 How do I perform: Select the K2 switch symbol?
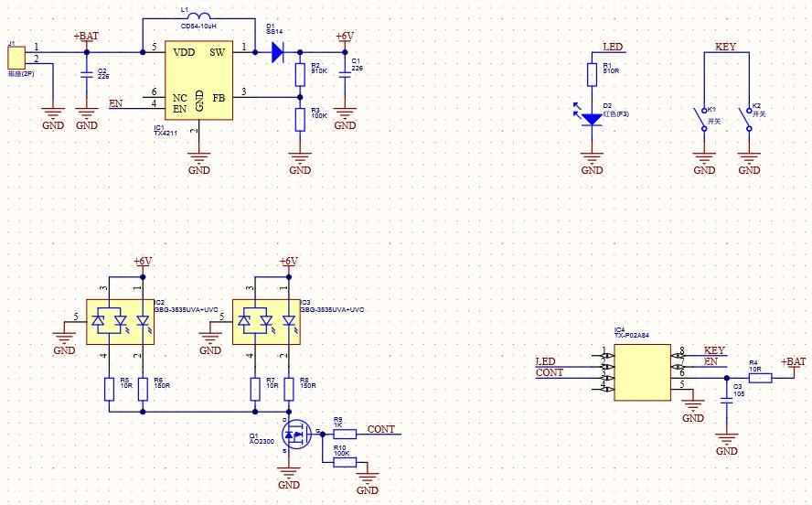coord(749,118)
